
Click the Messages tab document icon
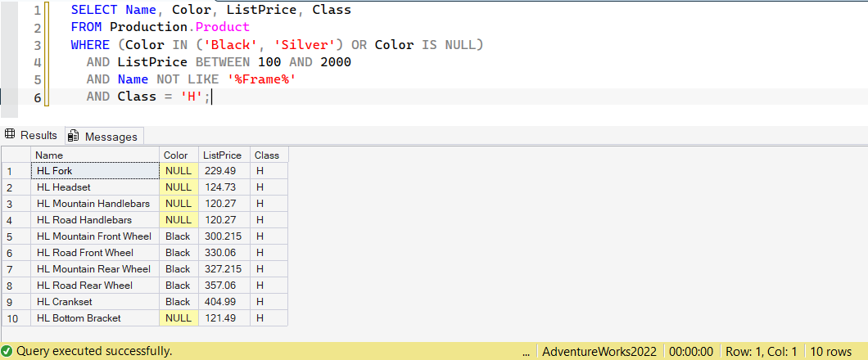(74, 136)
